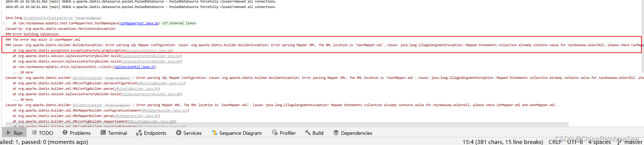Open the Dependencies tool window
Viewport: 644px width, 145px height.
click(353, 133)
